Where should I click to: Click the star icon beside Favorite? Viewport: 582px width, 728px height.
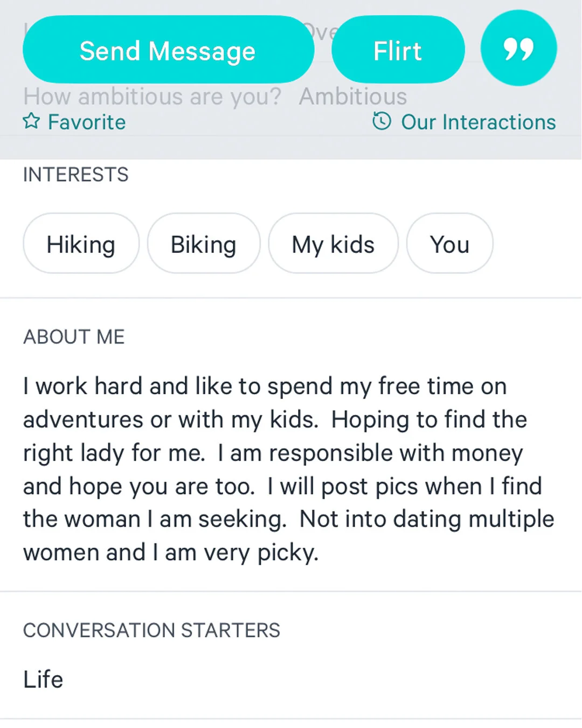tap(31, 121)
